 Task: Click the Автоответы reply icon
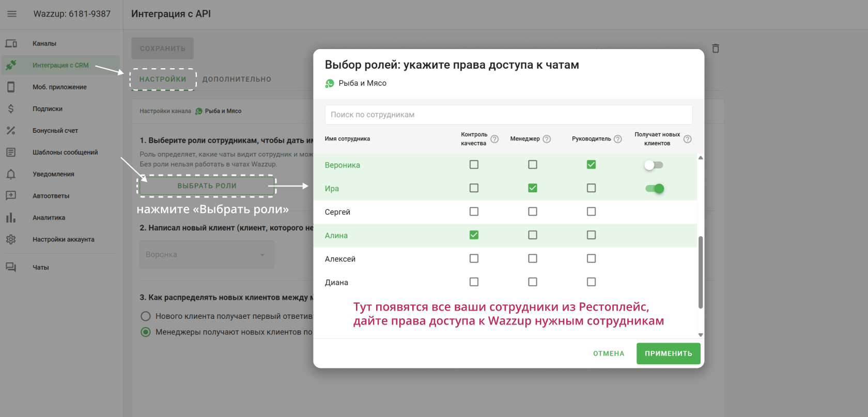[x=11, y=196]
